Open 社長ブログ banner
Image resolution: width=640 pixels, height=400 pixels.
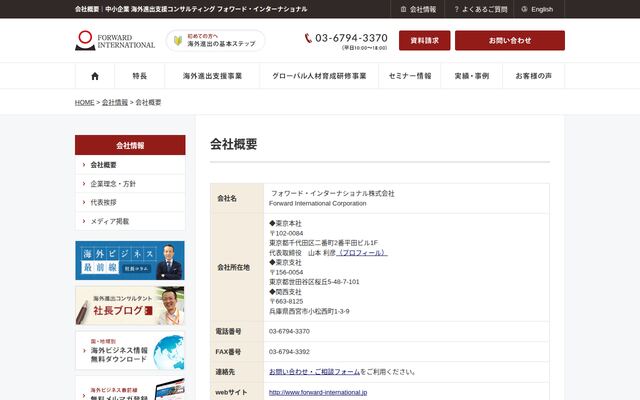pos(130,306)
